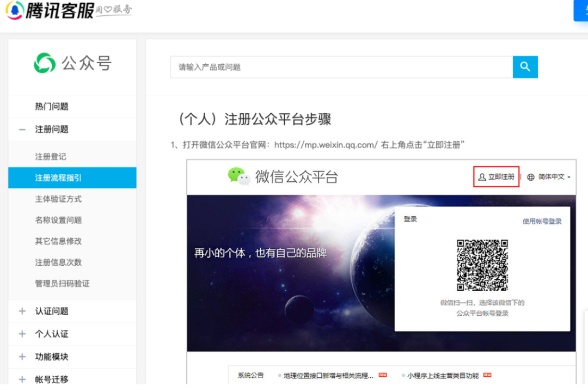Focus the product or question search field
588x392 pixels.
[341, 67]
